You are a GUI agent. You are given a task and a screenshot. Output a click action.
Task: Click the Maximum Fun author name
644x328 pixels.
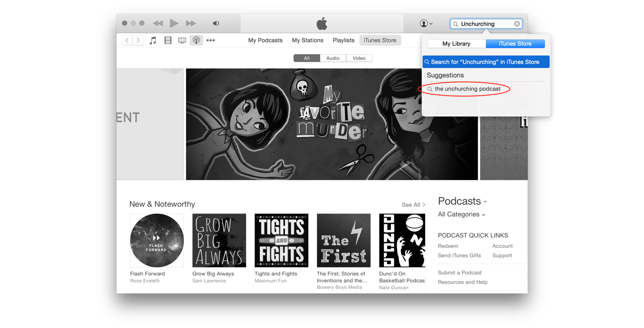270,281
